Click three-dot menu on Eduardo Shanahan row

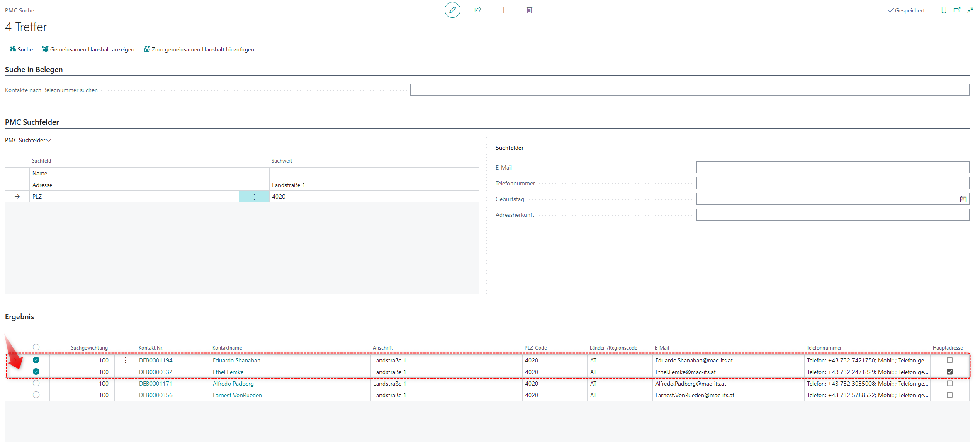[x=125, y=360]
